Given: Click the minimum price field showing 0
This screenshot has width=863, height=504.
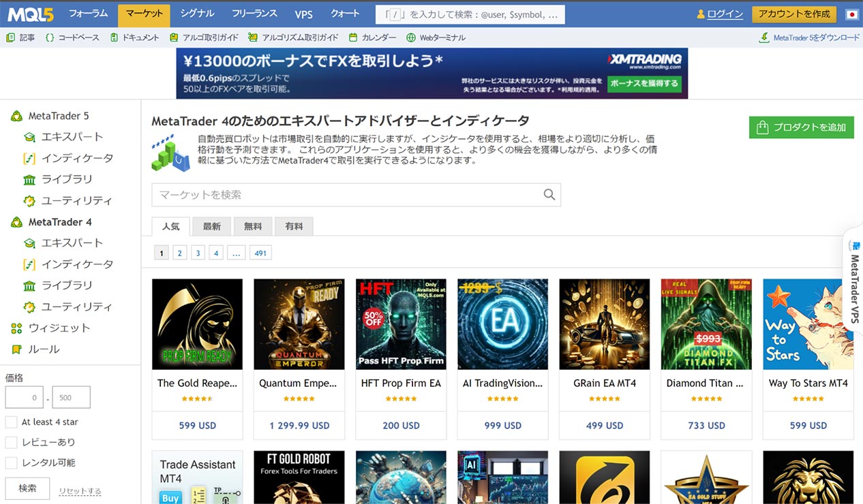Looking at the screenshot, I should pos(25,397).
